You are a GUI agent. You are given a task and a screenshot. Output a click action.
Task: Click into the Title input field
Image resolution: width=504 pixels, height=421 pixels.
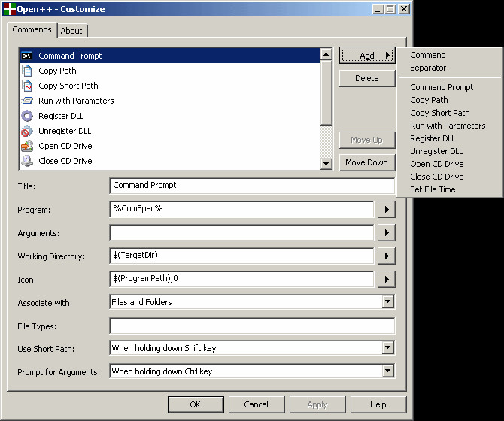pyautogui.click(x=252, y=186)
